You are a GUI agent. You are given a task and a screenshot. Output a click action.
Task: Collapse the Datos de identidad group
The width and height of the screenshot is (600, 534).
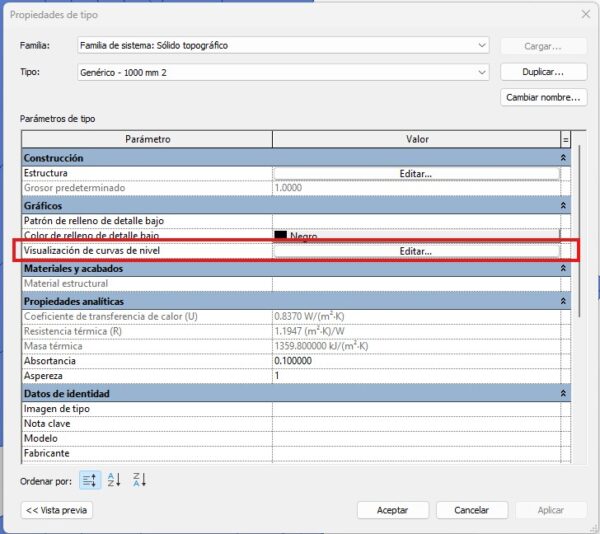click(564, 394)
